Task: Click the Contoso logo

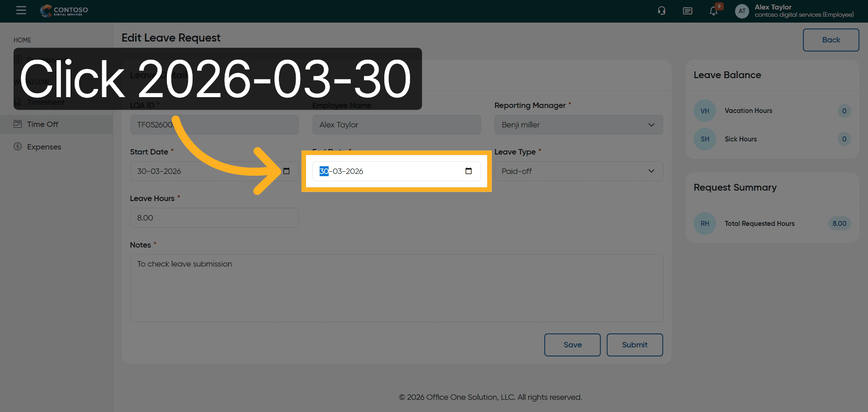Action: 64,10
